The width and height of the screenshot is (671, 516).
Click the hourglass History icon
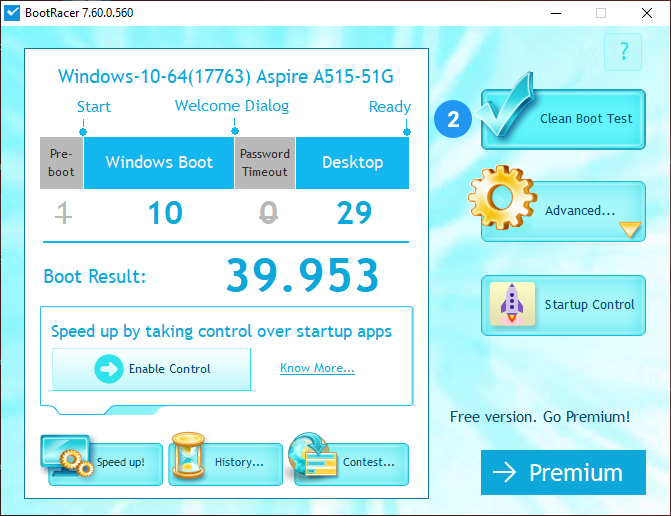188,455
